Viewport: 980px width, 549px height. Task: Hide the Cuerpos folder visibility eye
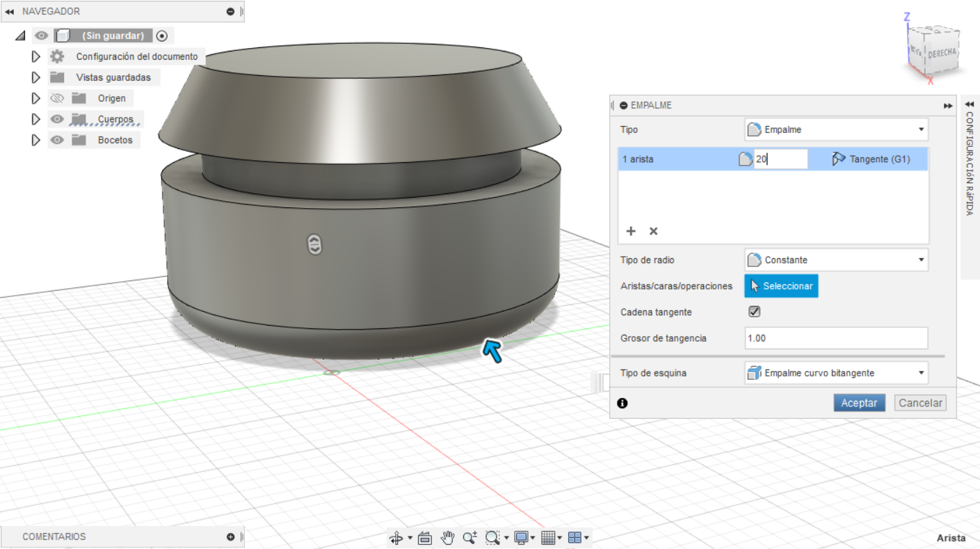[57, 119]
